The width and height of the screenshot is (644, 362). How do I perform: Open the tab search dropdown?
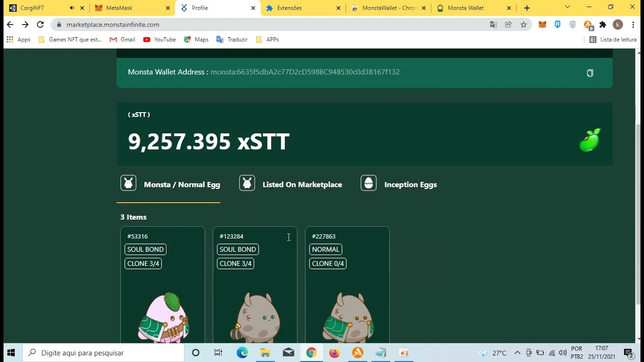[568, 8]
